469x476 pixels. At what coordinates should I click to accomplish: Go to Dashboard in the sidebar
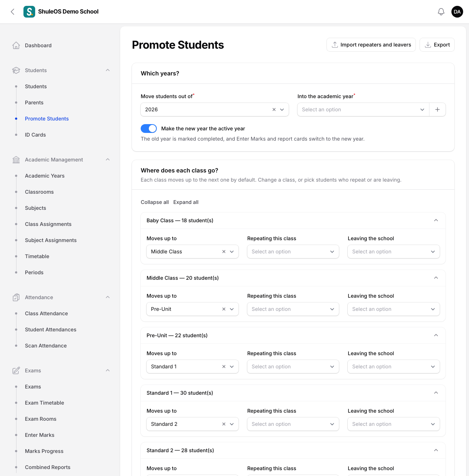point(38,45)
